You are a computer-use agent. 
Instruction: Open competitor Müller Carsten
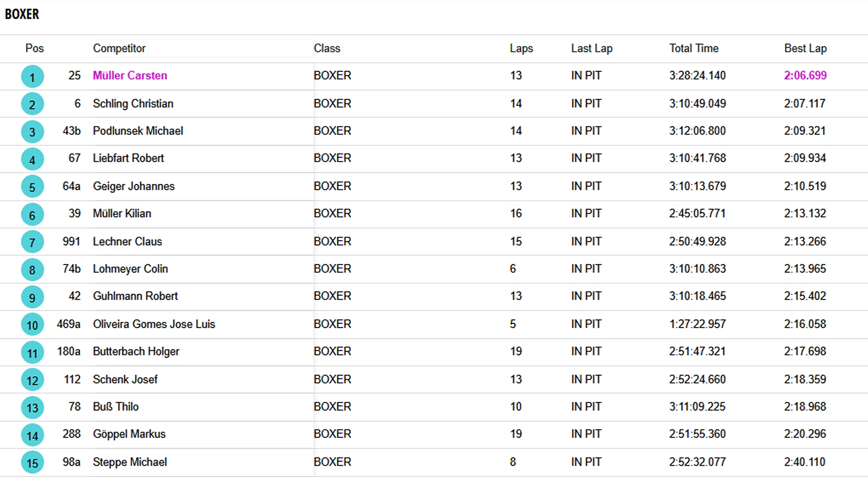[130, 75]
